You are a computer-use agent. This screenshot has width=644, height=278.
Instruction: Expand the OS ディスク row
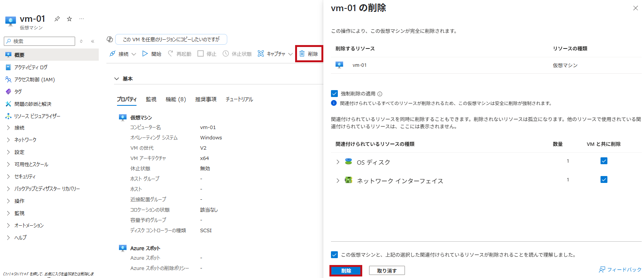(x=338, y=162)
